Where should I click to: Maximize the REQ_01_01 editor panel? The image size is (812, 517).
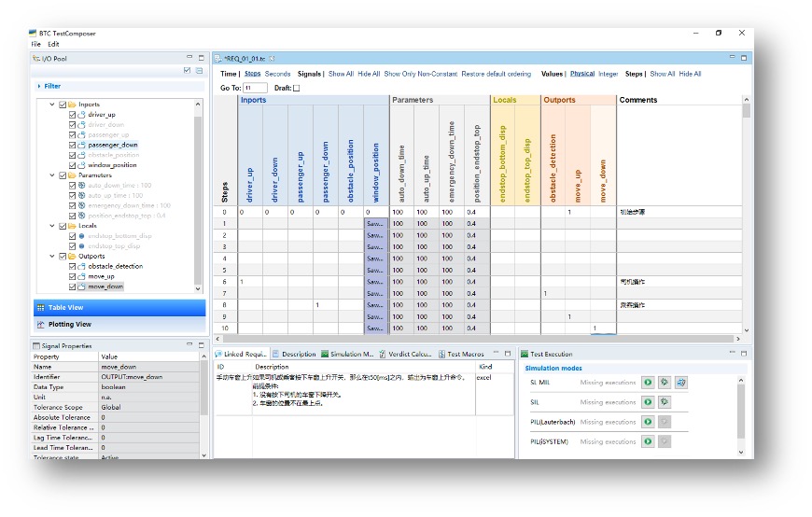(744, 58)
